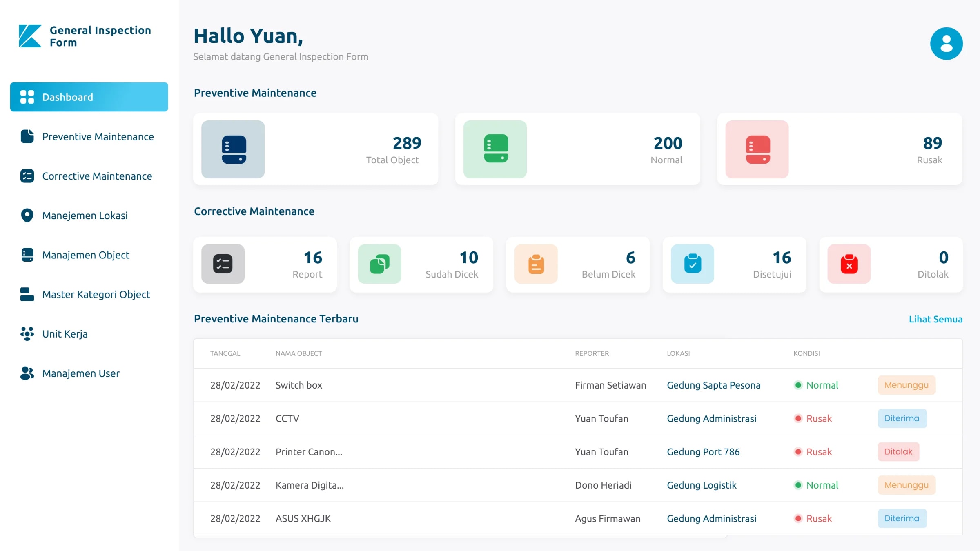This screenshot has width=980, height=551.
Task: Click the Master Kategori Object icon
Action: (27, 294)
